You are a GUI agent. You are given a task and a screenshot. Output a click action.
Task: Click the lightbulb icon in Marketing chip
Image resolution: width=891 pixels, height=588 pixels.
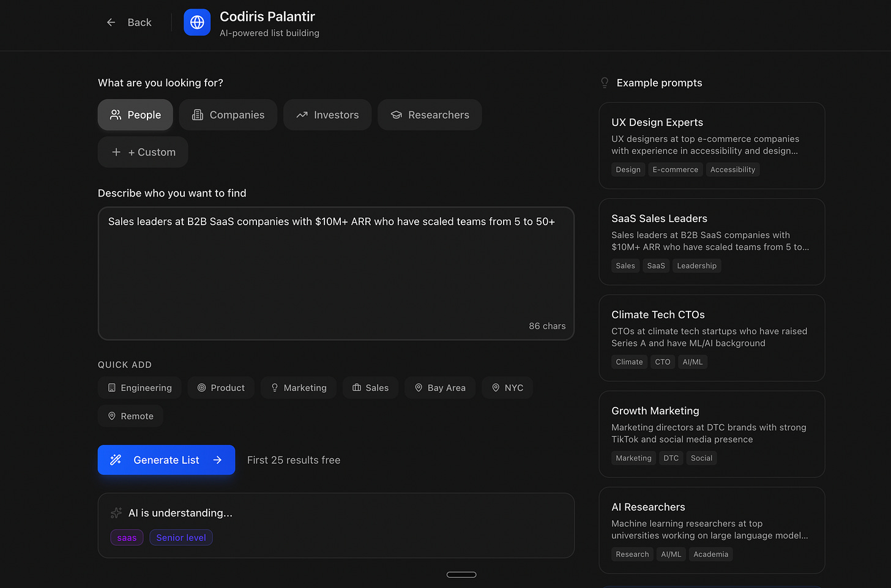pyautogui.click(x=275, y=388)
